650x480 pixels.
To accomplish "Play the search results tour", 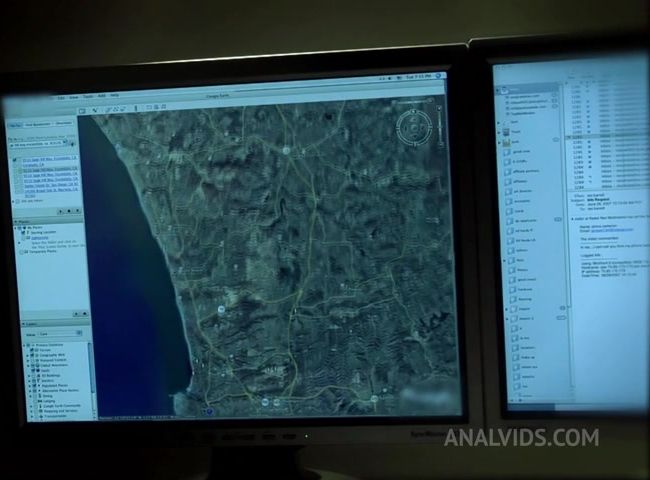I will click(61, 211).
